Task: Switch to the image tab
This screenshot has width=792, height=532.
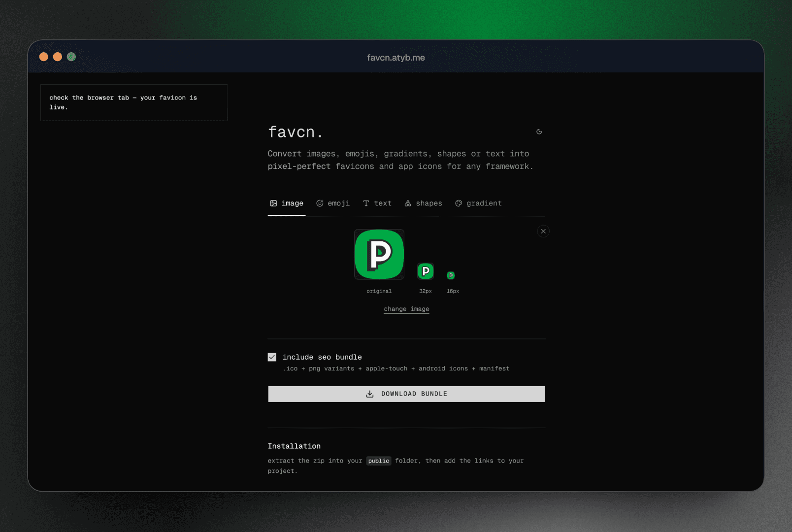Action: click(x=287, y=203)
